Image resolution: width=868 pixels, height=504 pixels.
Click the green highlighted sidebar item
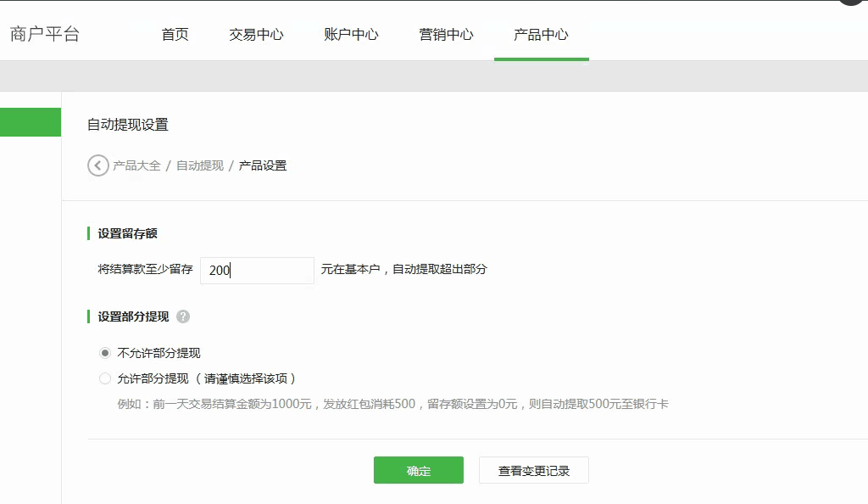[x=31, y=122]
